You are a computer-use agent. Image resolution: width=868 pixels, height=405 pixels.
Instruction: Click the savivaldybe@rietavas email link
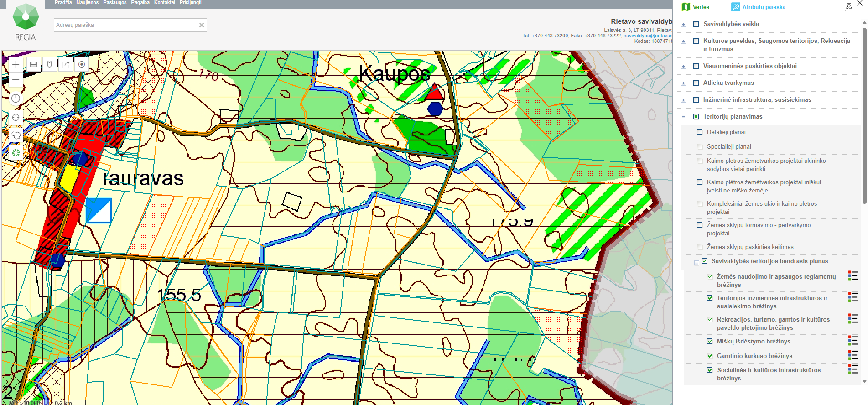pyautogui.click(x=648, y=36)
